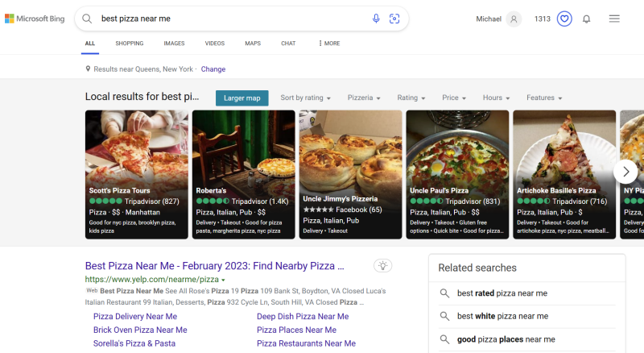Search best rated pizza near me
The image size is (644, 353).
click(x=502, y=293)
